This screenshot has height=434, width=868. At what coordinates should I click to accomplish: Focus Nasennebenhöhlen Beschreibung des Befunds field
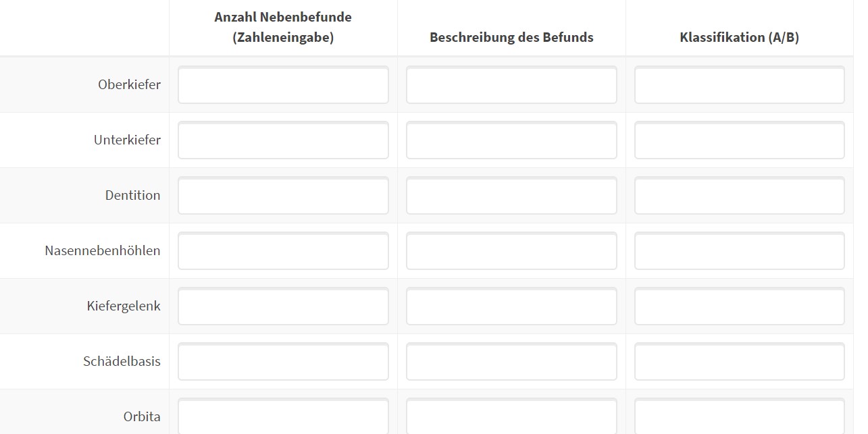[x=511, y=251]
